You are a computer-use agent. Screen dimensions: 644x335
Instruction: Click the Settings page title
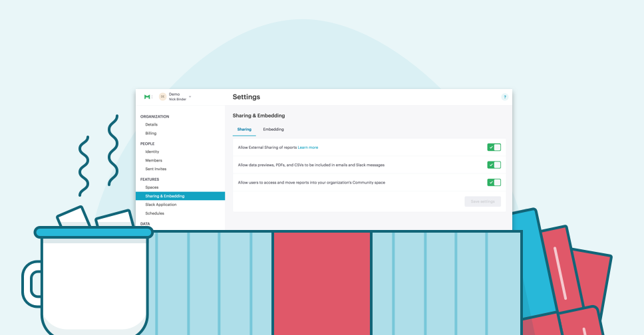[246, 97]
